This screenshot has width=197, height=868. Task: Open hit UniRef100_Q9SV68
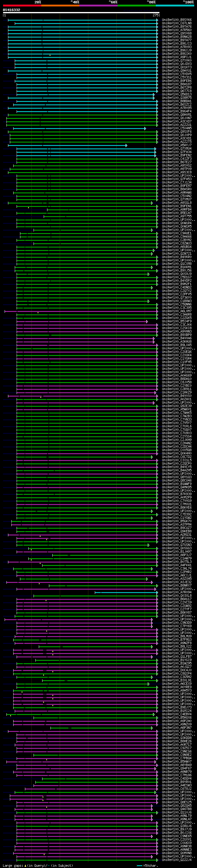(176, 33)
